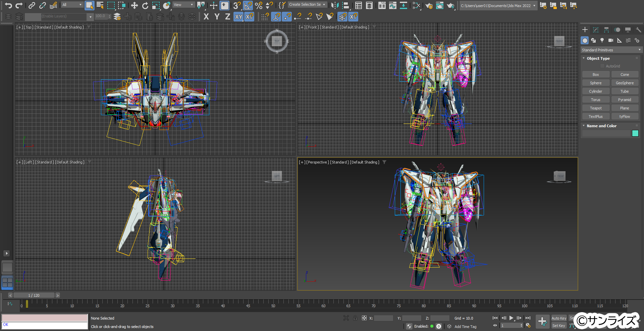Toggle Auto Key mode
Image resolution: width=644 pixels, height=331 pixels.
[x=559, y=318]
